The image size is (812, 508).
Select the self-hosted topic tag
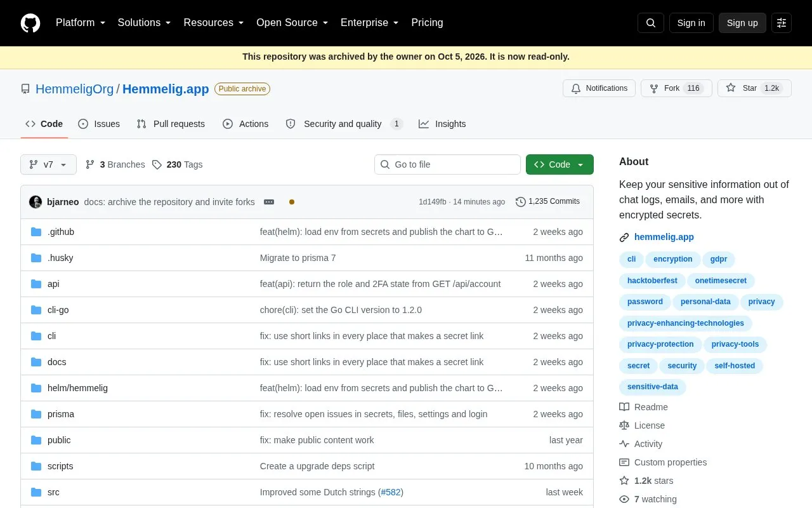point(735,366)
